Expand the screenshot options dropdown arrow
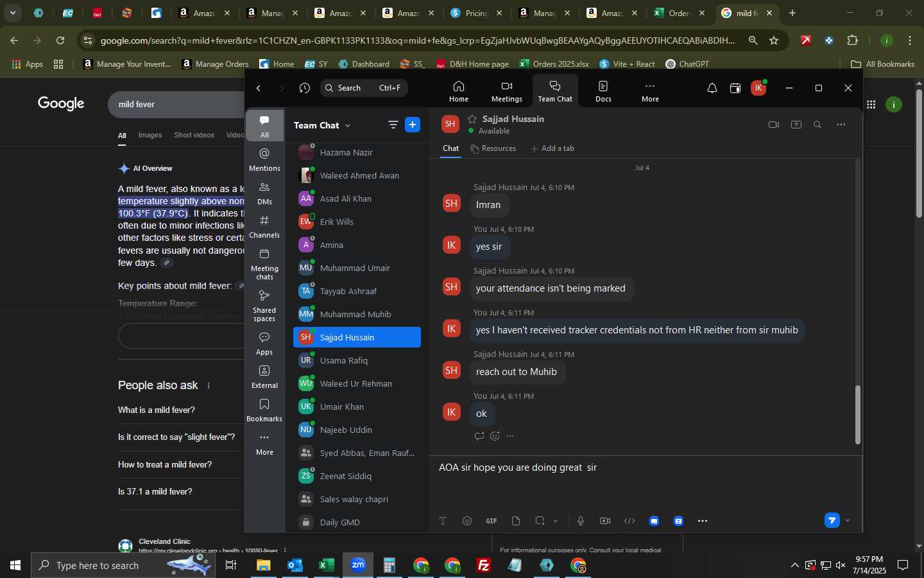 click(x=556, y=521)
